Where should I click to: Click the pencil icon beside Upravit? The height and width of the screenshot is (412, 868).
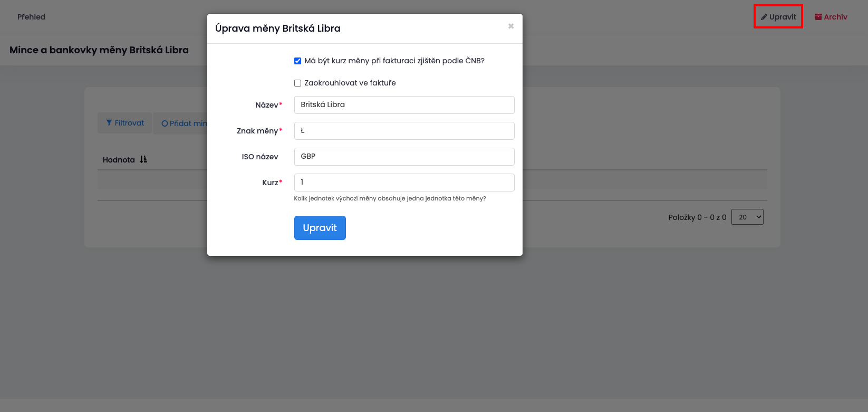(764, 17)
